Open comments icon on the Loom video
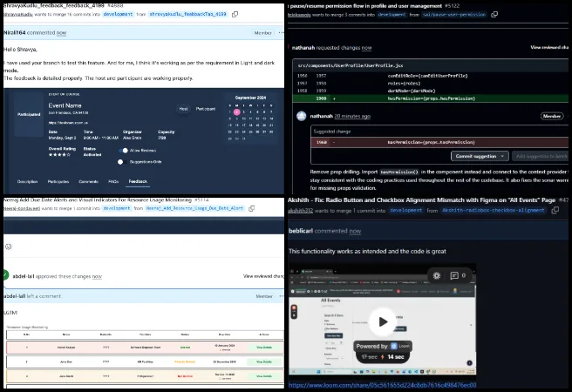 (454, 276)
